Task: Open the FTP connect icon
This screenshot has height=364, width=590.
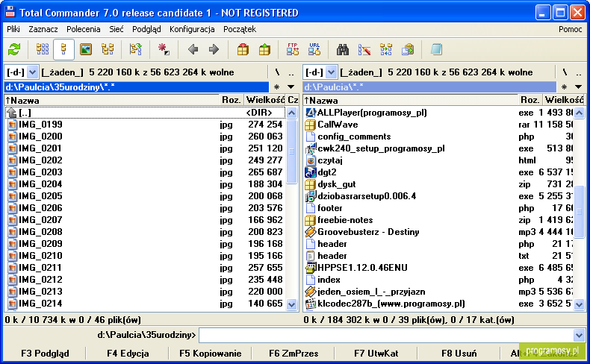Action: [x=292, y=49]
